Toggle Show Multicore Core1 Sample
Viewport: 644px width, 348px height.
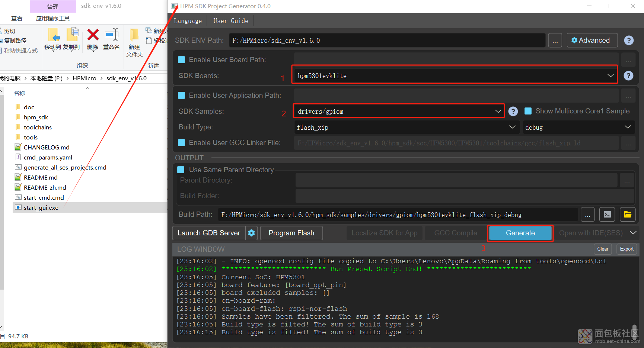pyautogui.click(x=528, y=111)
